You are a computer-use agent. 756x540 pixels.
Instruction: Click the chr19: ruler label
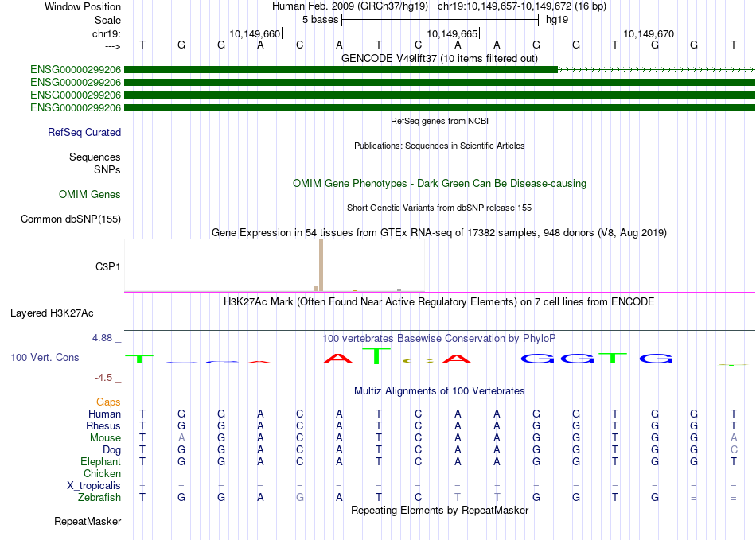[107, 33]
